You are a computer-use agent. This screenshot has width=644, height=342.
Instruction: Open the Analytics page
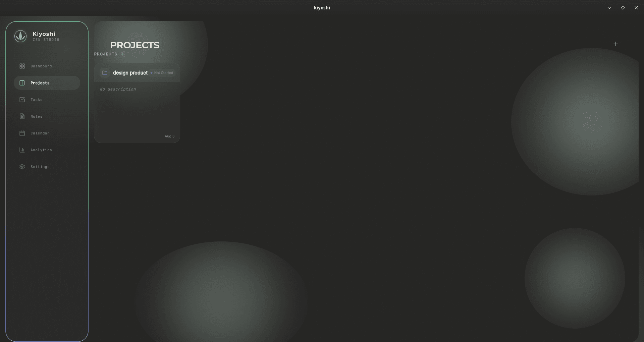click(47, 150)
